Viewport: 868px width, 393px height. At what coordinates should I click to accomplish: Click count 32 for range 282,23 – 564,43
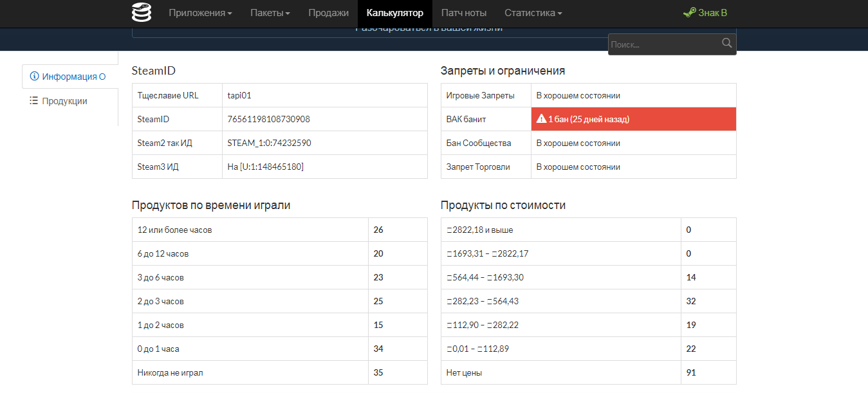click(x=691, y=301)
